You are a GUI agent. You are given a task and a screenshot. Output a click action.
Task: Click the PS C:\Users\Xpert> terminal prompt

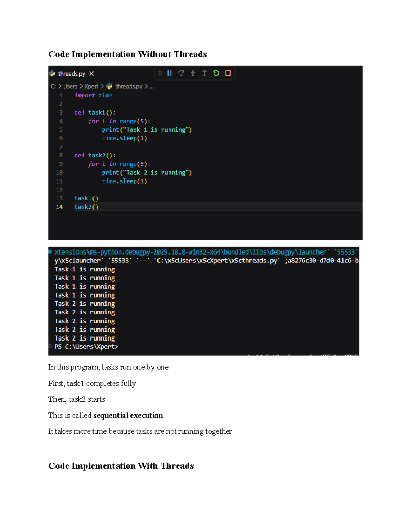click(x=86, y=347)
